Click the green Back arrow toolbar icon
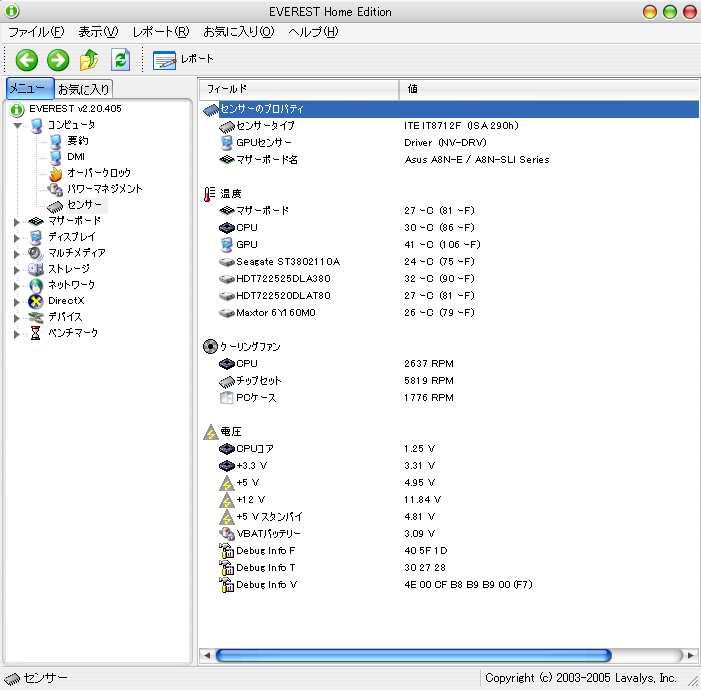The image size is (701, 690). (27, 60)
